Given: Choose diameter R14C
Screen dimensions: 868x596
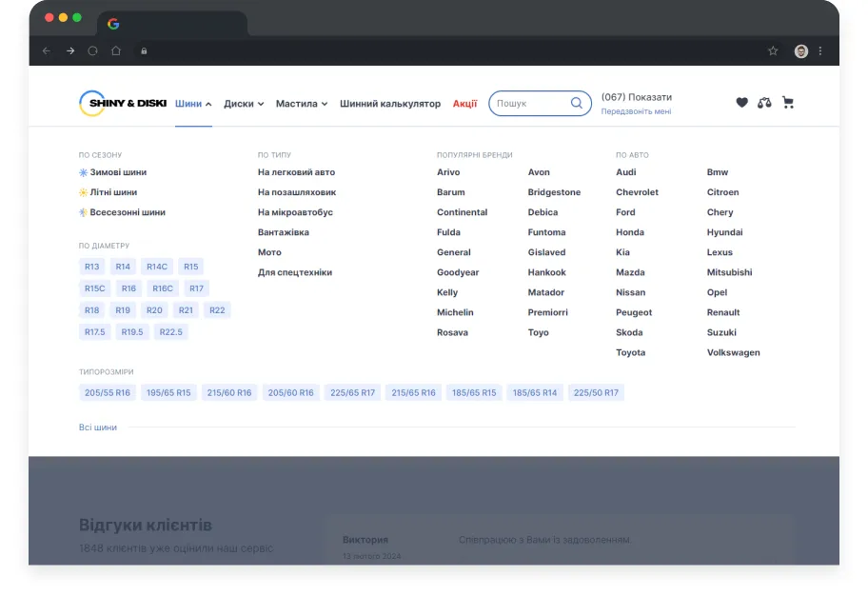Looking at the screenshot, I should pos(157,267).
